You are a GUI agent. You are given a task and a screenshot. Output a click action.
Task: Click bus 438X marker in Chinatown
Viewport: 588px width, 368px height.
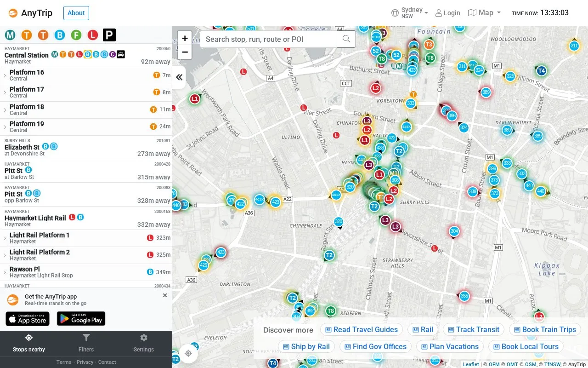click(x=406, y=126)
